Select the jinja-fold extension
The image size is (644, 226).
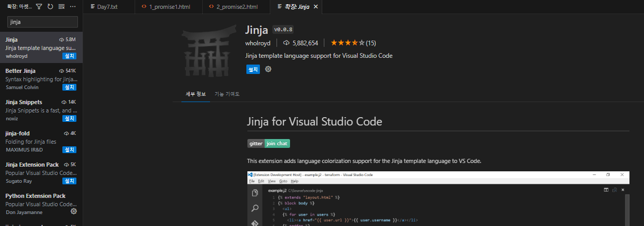pos(41,141)
